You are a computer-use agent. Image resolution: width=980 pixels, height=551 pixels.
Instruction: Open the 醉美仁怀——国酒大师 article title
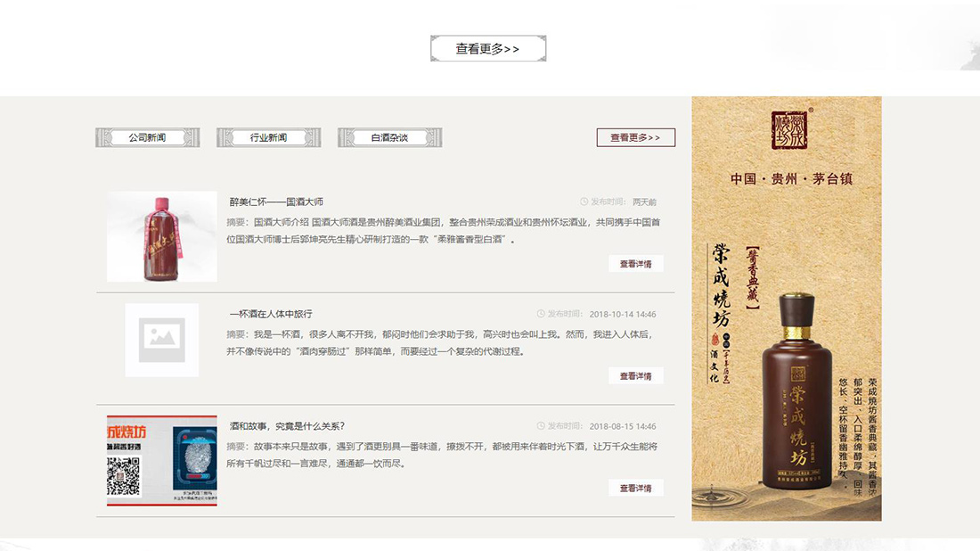point(276,202)
